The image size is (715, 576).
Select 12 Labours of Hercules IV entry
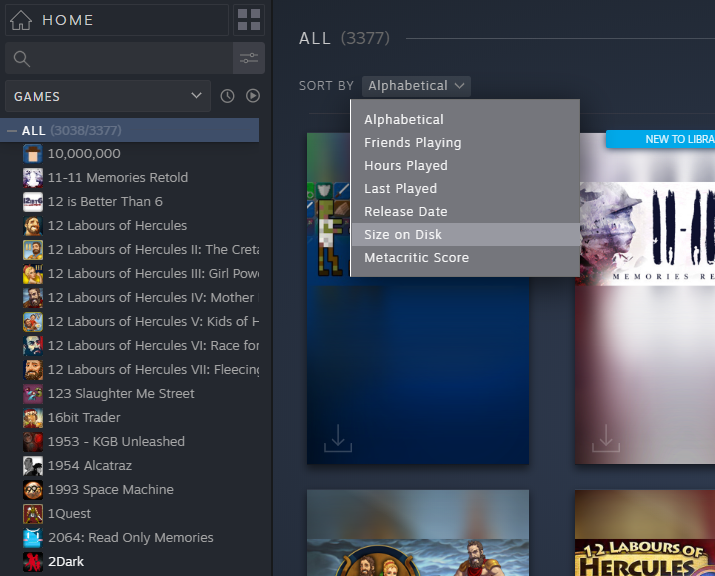tap(141, 298)
